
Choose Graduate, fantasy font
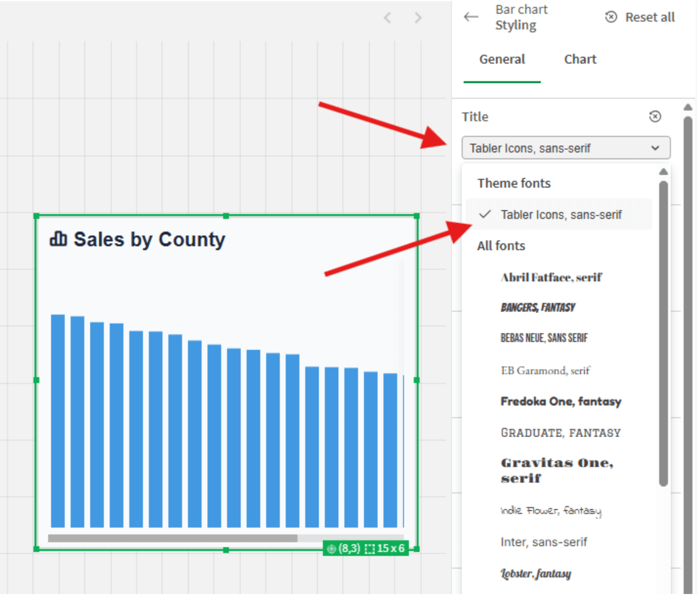click(561, 433)
